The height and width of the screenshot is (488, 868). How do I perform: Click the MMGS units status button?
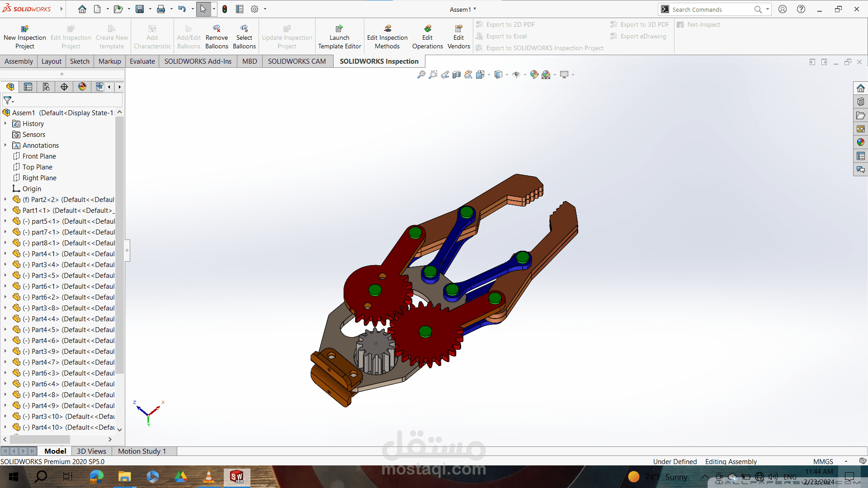click(x=823, y=461)
